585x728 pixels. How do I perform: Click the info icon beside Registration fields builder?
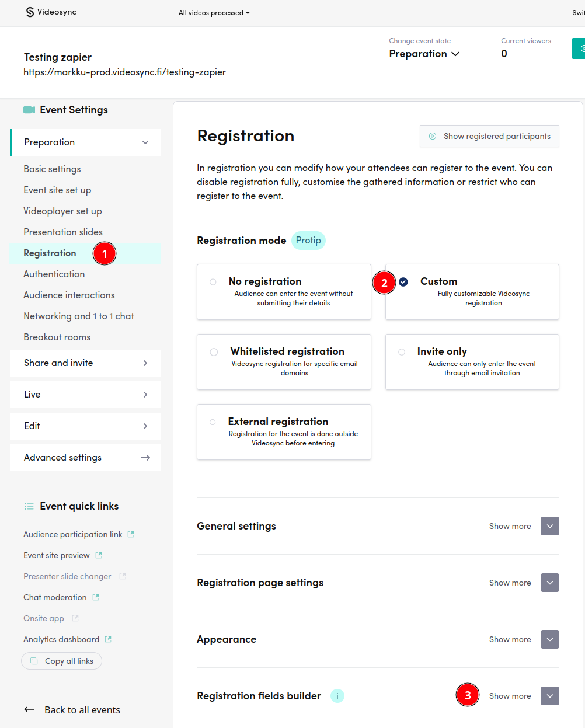pyautogui.click(x=337, y=696)
